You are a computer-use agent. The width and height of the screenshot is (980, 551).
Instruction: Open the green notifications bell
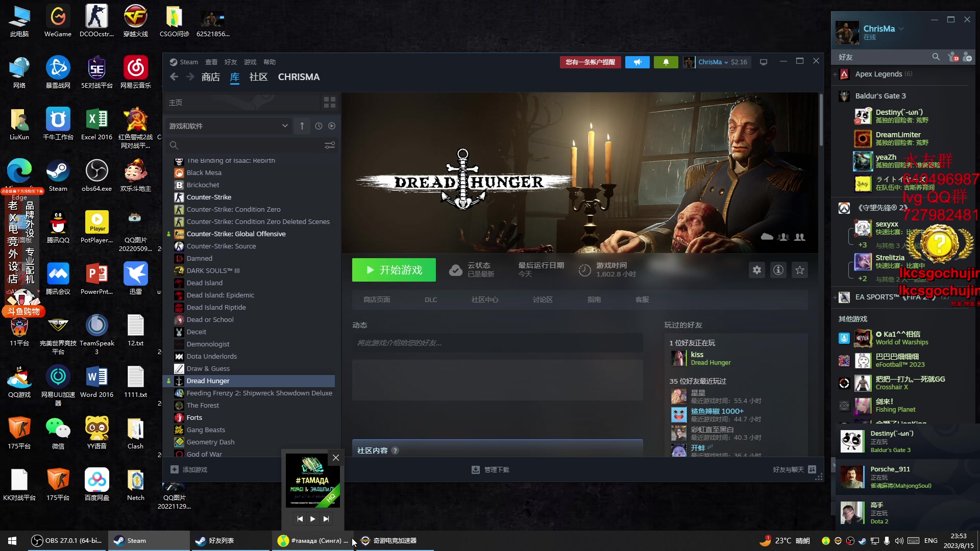(666, 62)
